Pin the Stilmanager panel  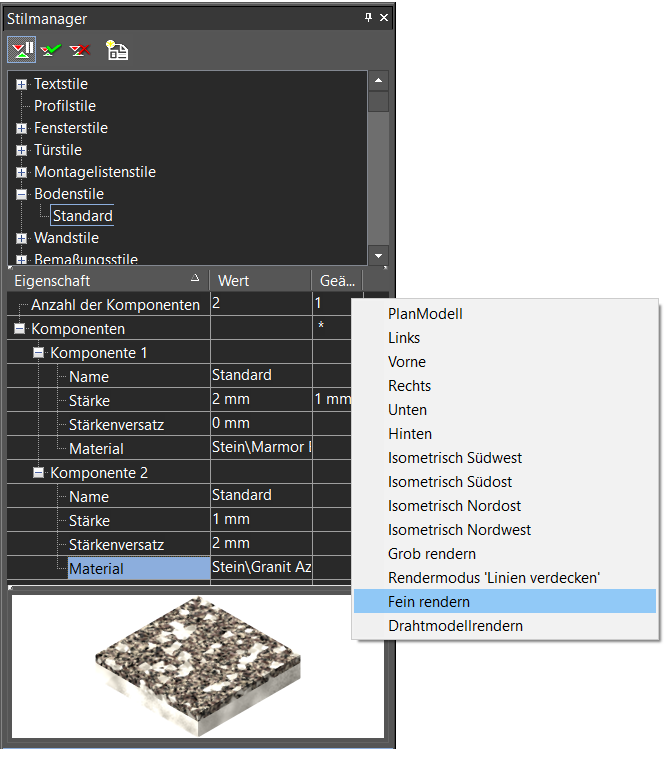(x=368, y=18)
